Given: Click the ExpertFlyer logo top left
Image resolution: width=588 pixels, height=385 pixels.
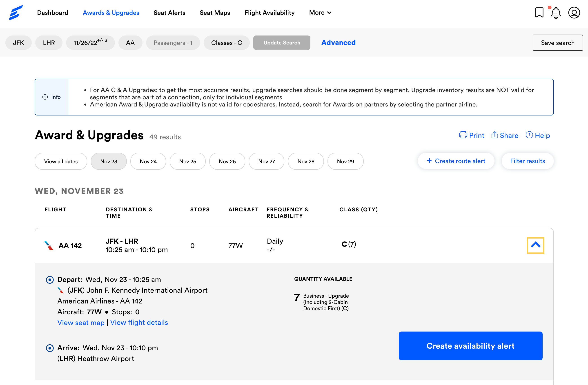Looking at the screenshot, I should 16,13.
